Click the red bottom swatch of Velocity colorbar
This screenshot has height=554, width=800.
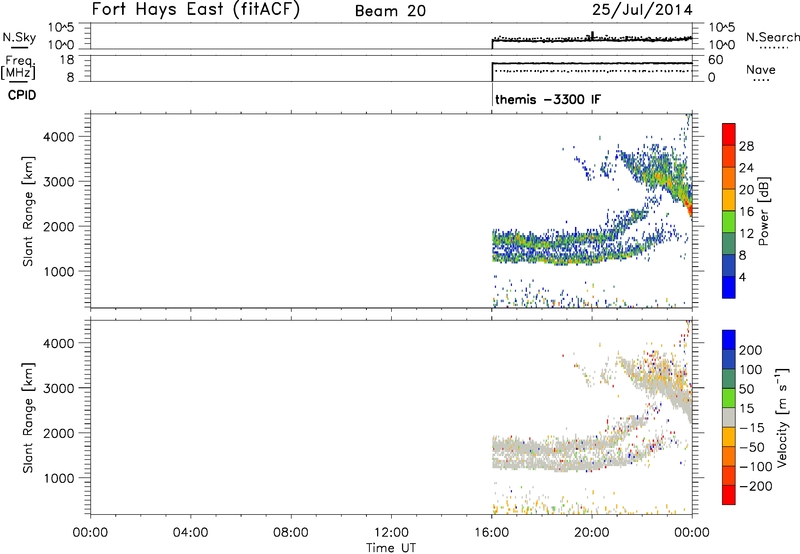[729, 495]
